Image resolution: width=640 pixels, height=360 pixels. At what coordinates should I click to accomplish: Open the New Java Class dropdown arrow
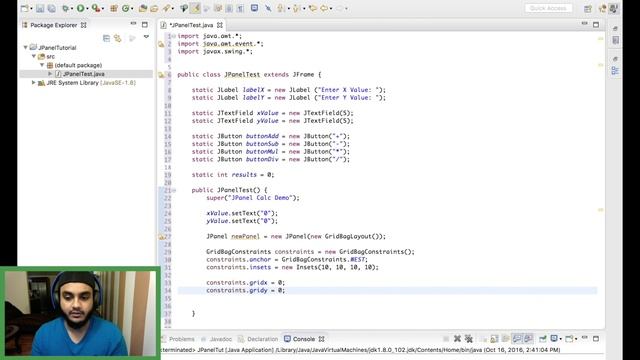pos(132,9)
